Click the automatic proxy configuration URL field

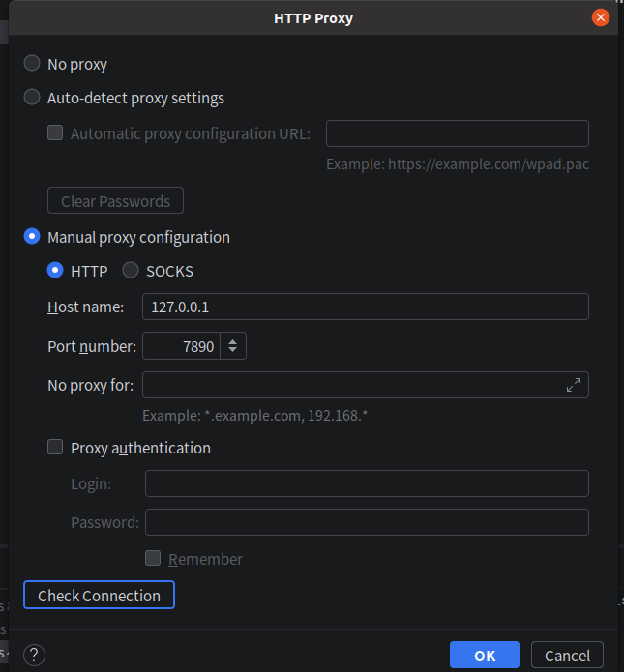[x=458, y=133]
